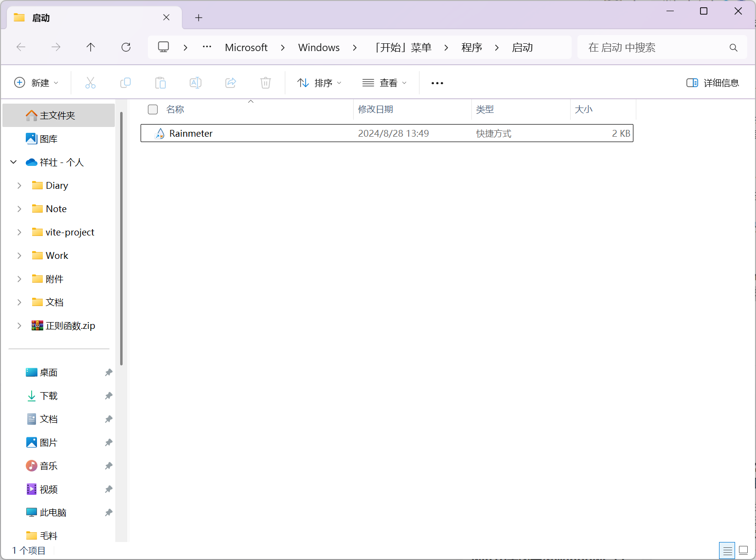Show hidden breadcrumb path with ellipsis
Image resolution: width=756 pixels, height=560 pixels.
click(207, 47)
